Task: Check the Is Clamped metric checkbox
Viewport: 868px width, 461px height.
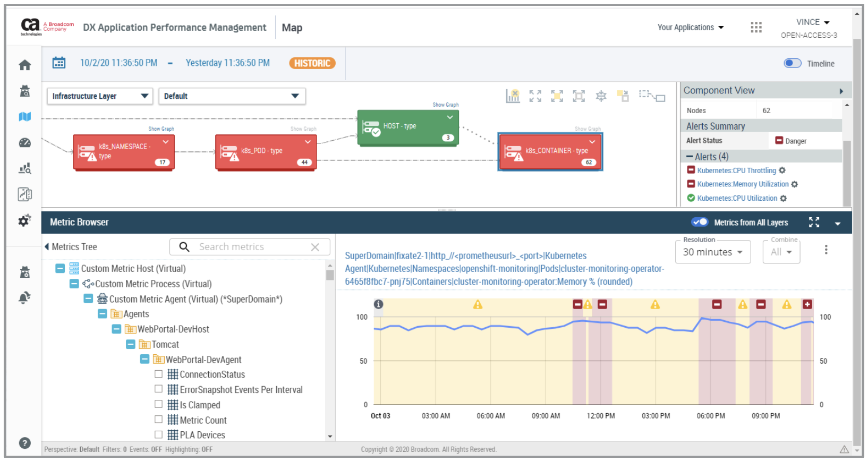Action: click(158, 404)
